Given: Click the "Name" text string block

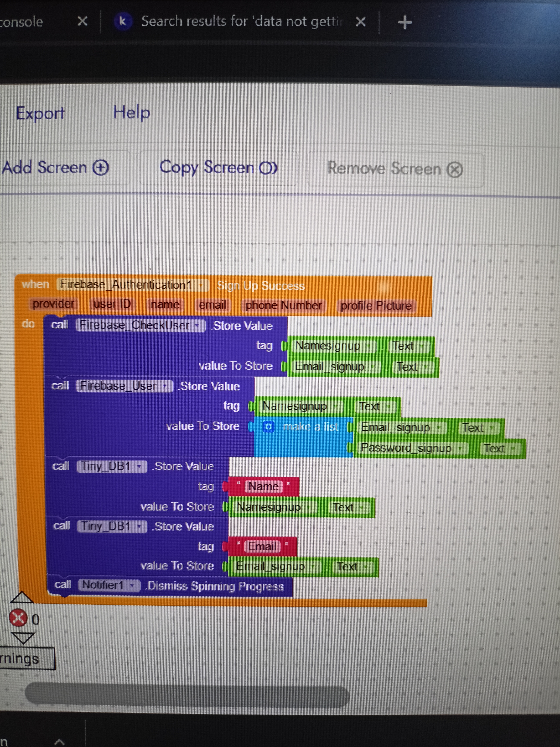Looking at the screenshot, I should (264, 487).
